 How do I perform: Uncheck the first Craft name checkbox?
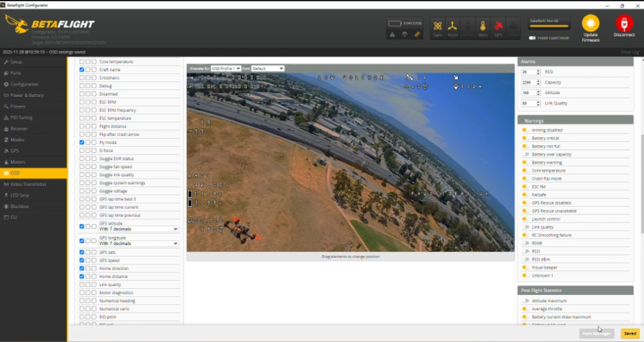(82, 70)
